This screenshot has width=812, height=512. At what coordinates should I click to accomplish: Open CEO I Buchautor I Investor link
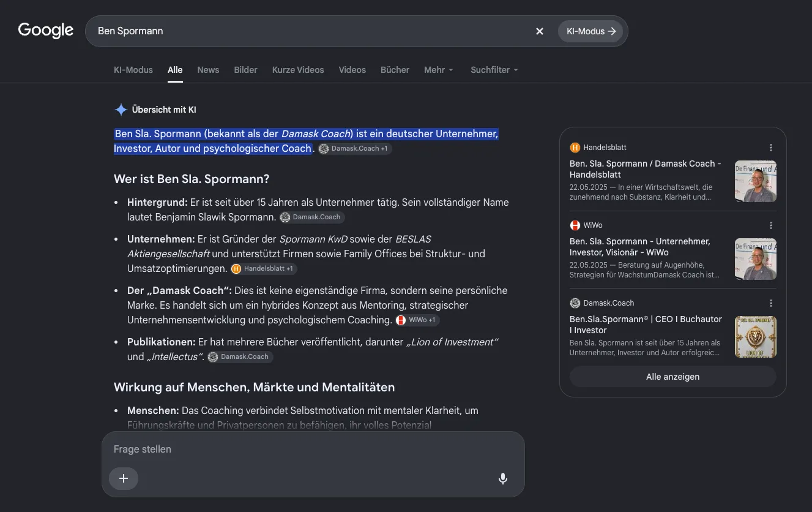click(x=646, y=325)
